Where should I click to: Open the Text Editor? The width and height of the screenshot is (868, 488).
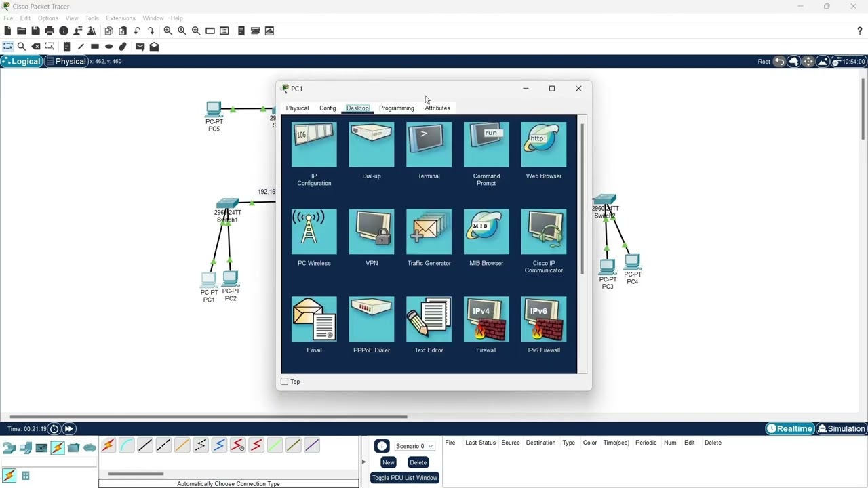point(429,319)
